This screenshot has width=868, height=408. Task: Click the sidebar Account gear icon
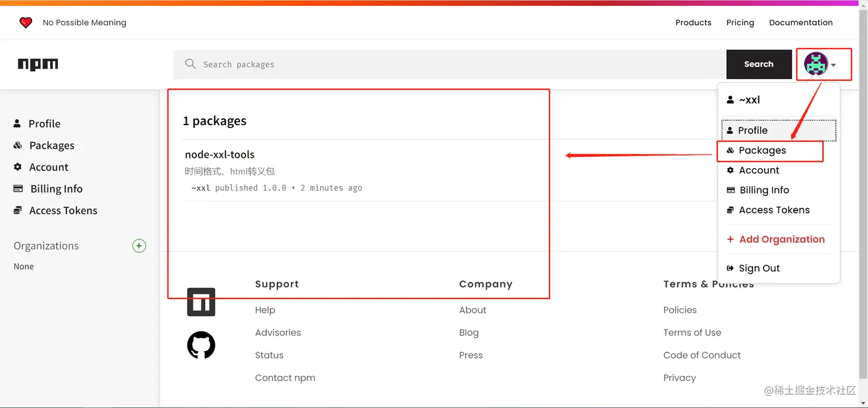(x=18, y=167)
